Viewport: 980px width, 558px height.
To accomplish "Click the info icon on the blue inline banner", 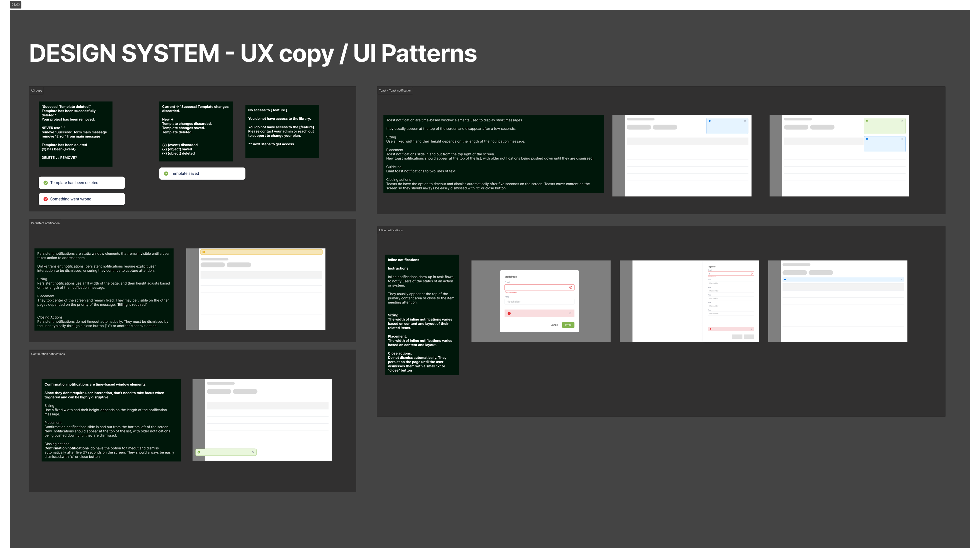I will click(x=785, y=280).
